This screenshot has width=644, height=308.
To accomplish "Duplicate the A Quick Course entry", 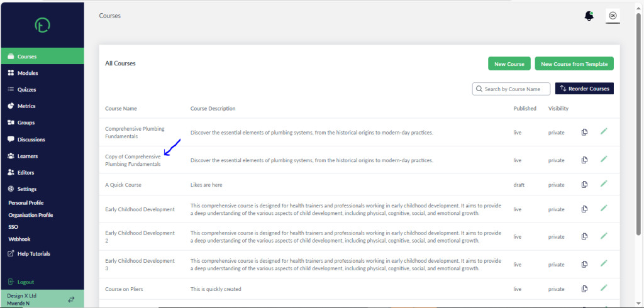I will (x=584, y=184).
